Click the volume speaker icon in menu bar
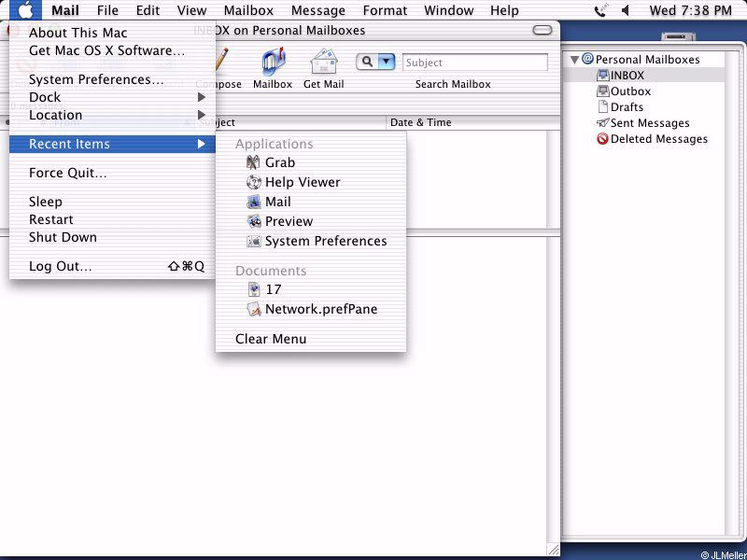The image size is (747, 560). pos(626,10)
